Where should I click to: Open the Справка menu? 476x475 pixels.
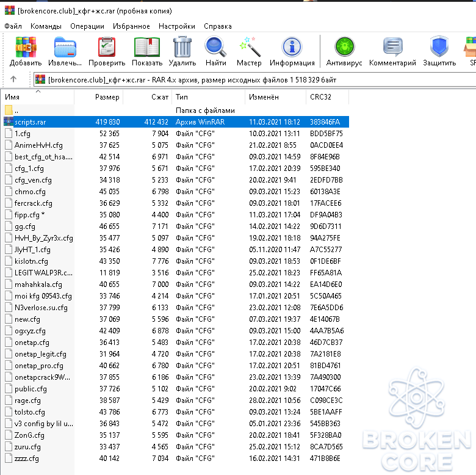pos(218,26)
